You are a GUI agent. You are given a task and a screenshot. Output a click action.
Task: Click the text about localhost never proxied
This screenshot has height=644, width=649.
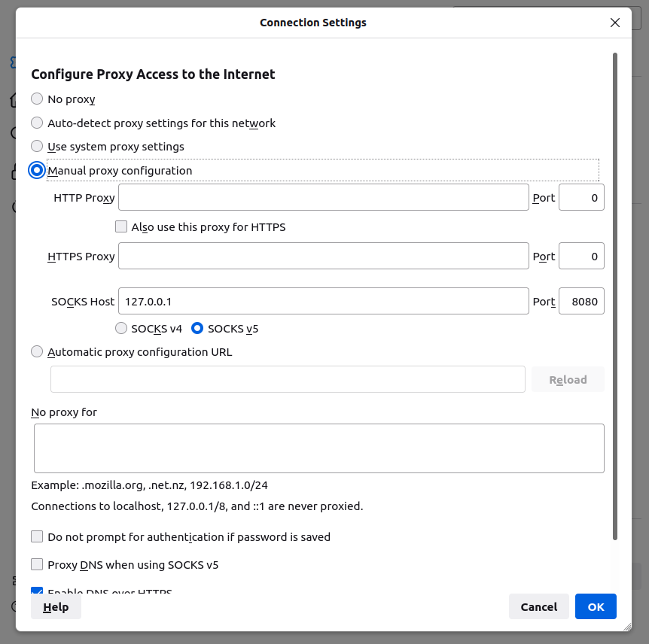click(x=197, y=506)
